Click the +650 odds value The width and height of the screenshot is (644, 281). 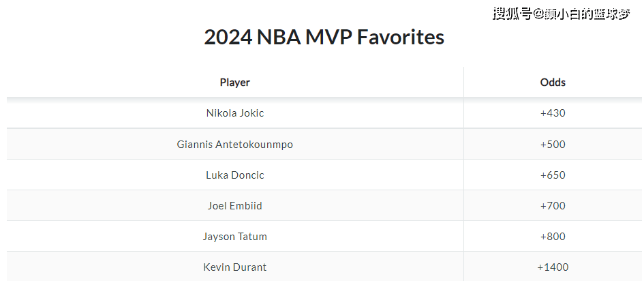pos(553,175)
